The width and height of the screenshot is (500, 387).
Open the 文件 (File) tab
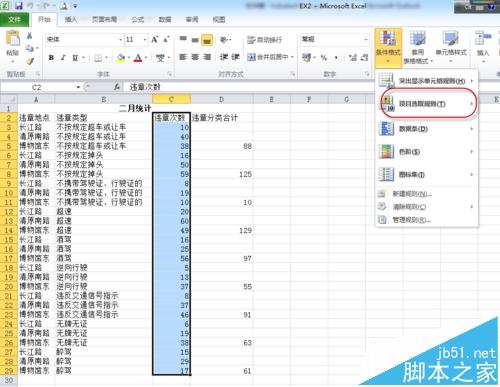coord(14,20)
